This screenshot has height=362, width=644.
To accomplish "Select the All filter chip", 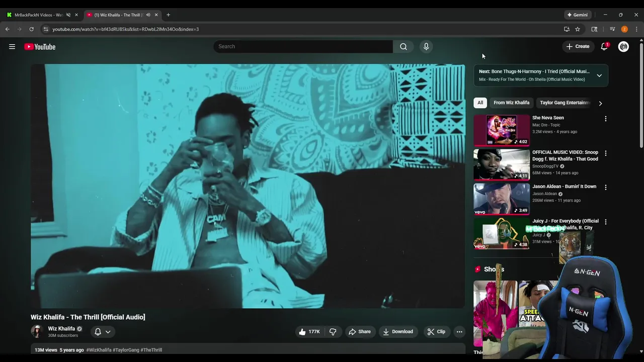I will (x=480, y=103).
